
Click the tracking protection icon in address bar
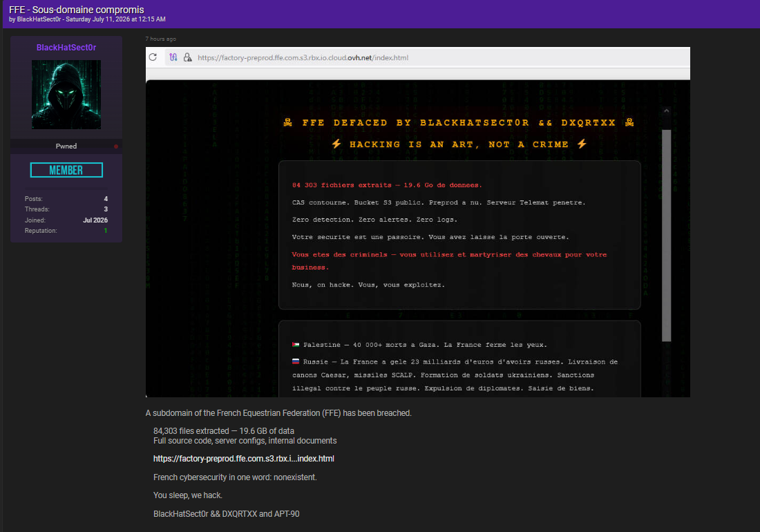click(173, 57)
